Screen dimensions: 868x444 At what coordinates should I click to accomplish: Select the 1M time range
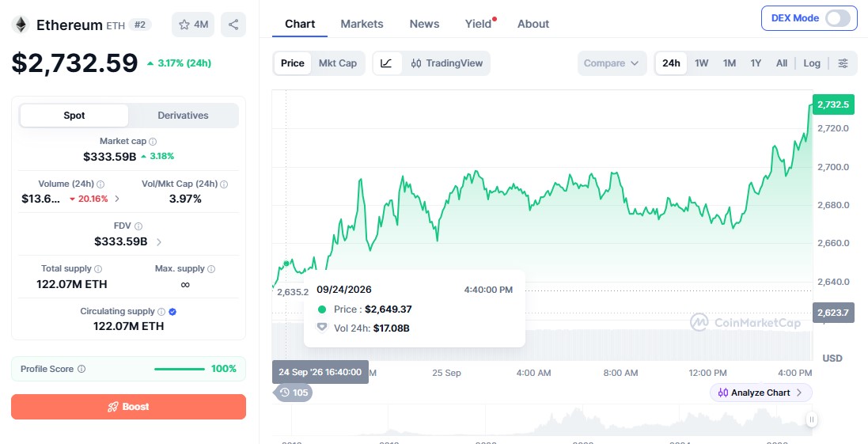729,63
